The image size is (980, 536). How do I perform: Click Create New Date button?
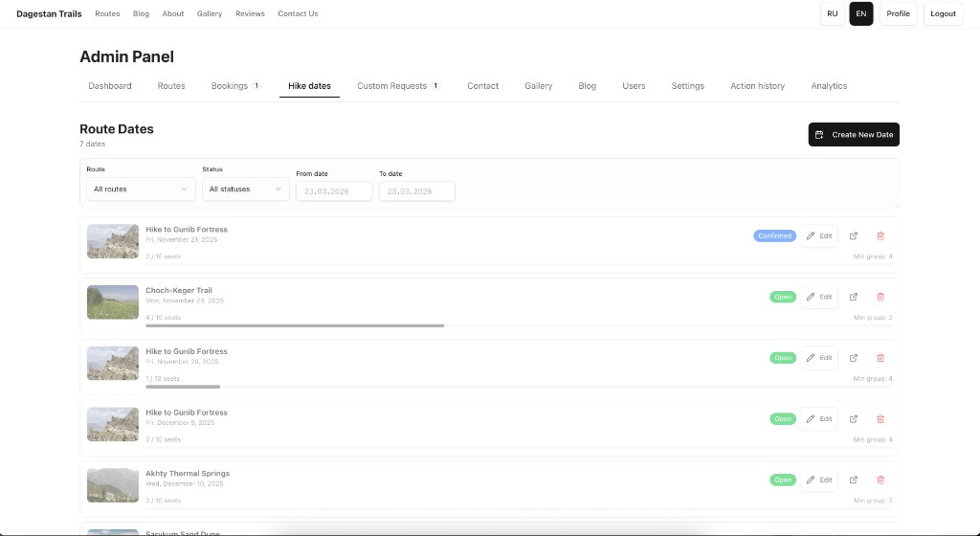click(854, 135)
